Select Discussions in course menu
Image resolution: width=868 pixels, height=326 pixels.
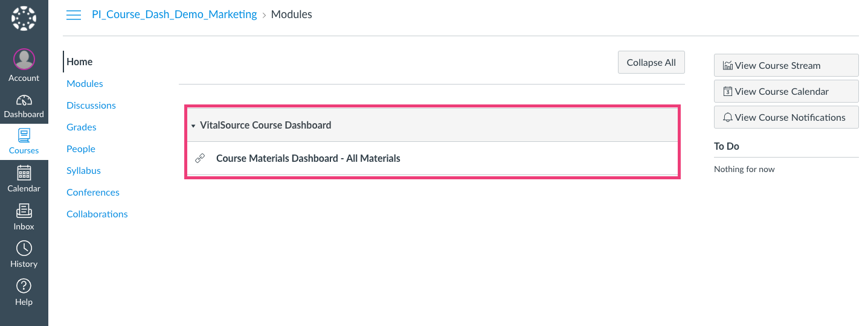coord(91,106)
